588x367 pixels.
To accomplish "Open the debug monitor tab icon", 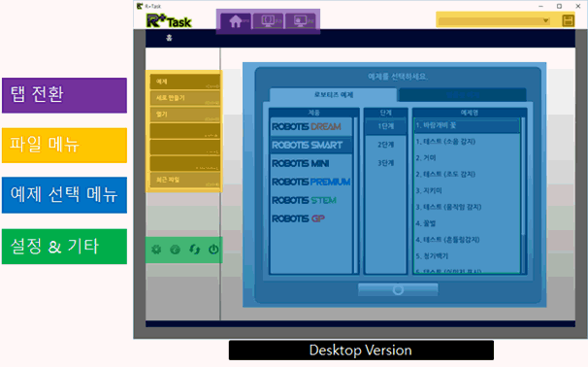I will tap(301, 20).
